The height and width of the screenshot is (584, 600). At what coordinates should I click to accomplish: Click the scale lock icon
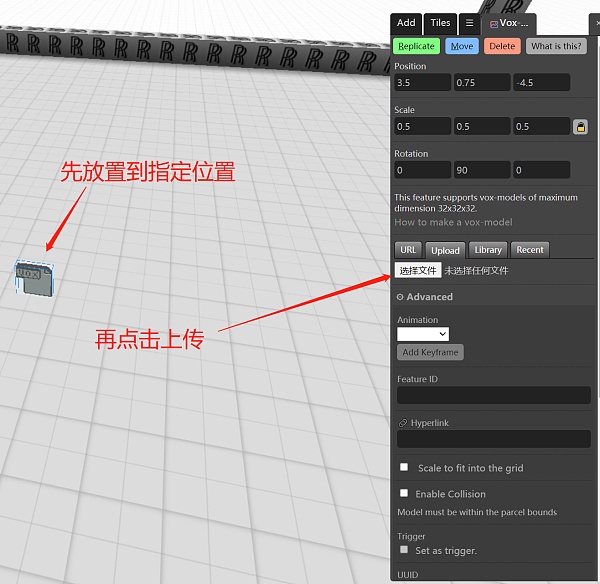[580, 127]
